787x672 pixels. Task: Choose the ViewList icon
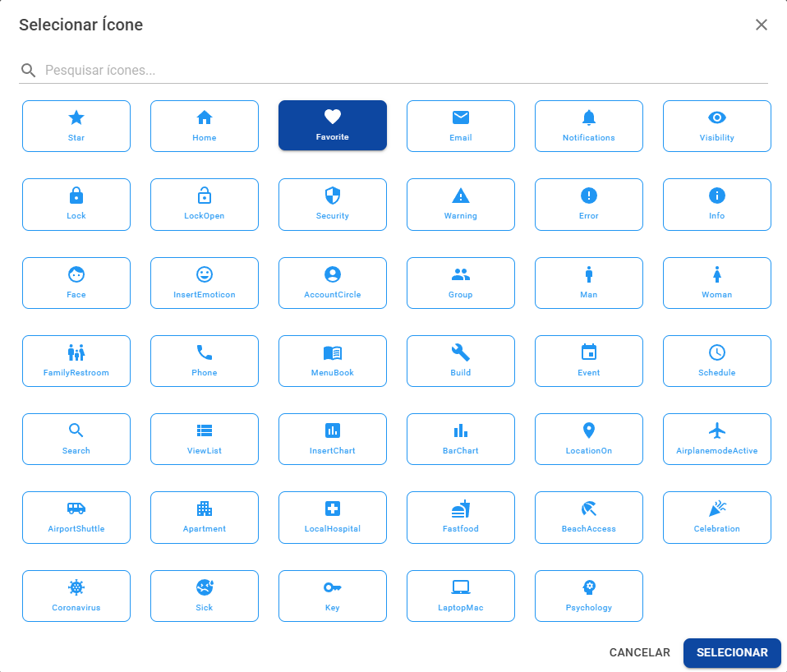point(205,440)
